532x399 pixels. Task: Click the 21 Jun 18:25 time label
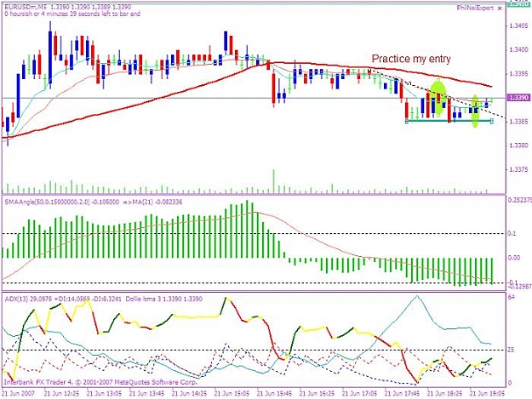pos(445,394)
